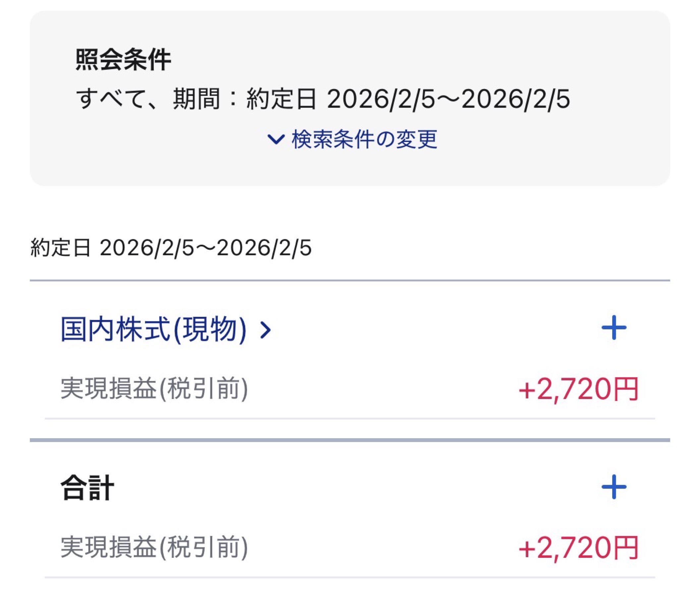This screenshot has width=700, height=597.
Task: Click 期間 label in 照会条件 card
Action: 197,99
